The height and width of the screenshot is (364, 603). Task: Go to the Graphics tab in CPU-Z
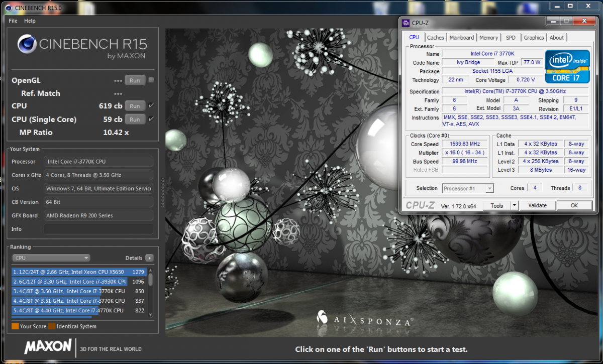[534, 38]
